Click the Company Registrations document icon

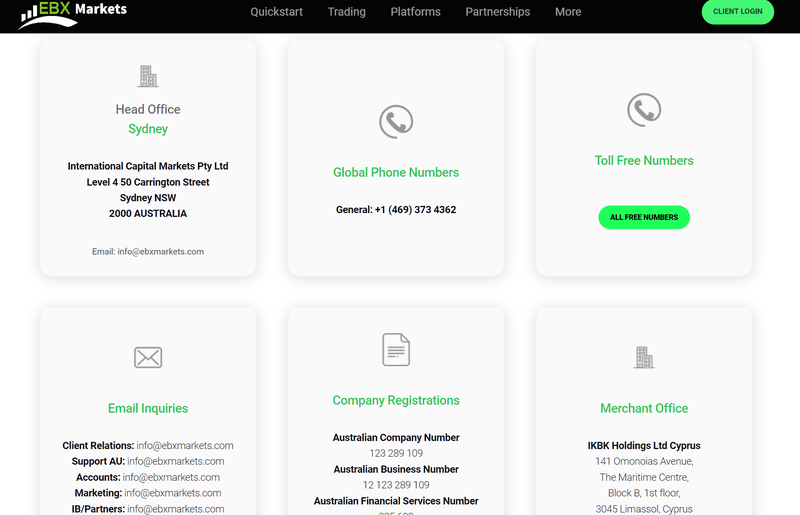[x=396, y=350]
